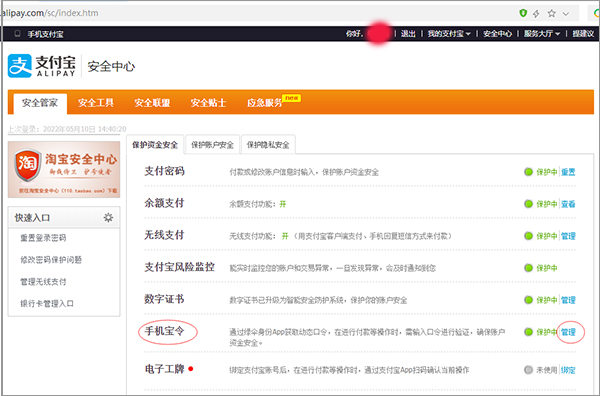Click the phone icon beside 手机支付宝

[17, 34]
